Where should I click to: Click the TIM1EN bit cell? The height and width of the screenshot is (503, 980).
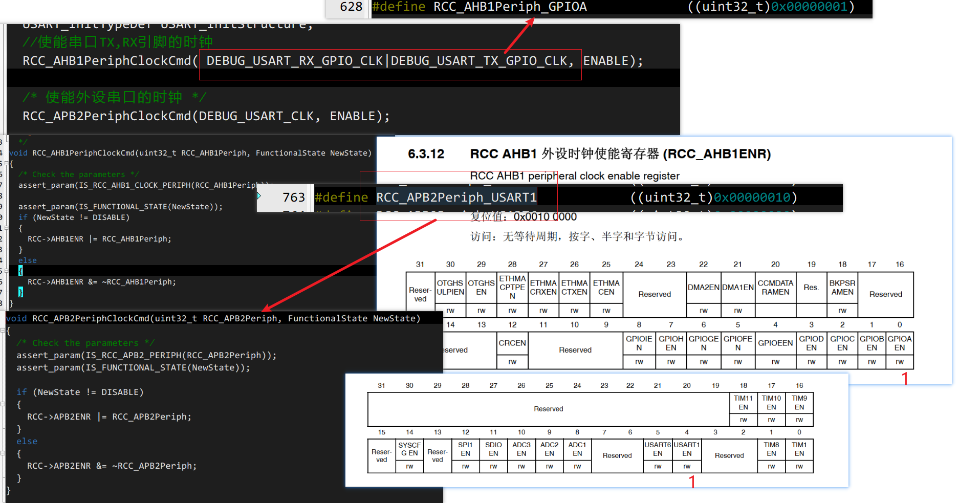pyautogui.click(x=799, y=449)
